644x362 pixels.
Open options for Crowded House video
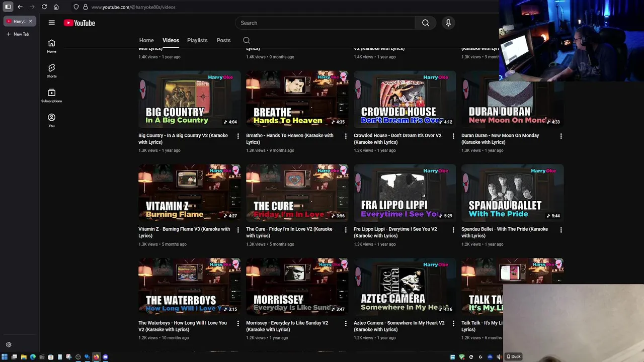[453, 136]
